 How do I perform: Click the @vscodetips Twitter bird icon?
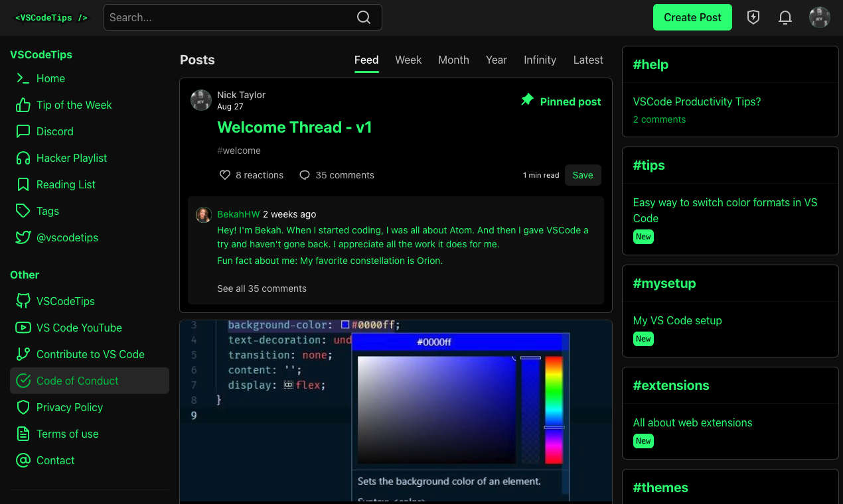click(x=23, y=237)
